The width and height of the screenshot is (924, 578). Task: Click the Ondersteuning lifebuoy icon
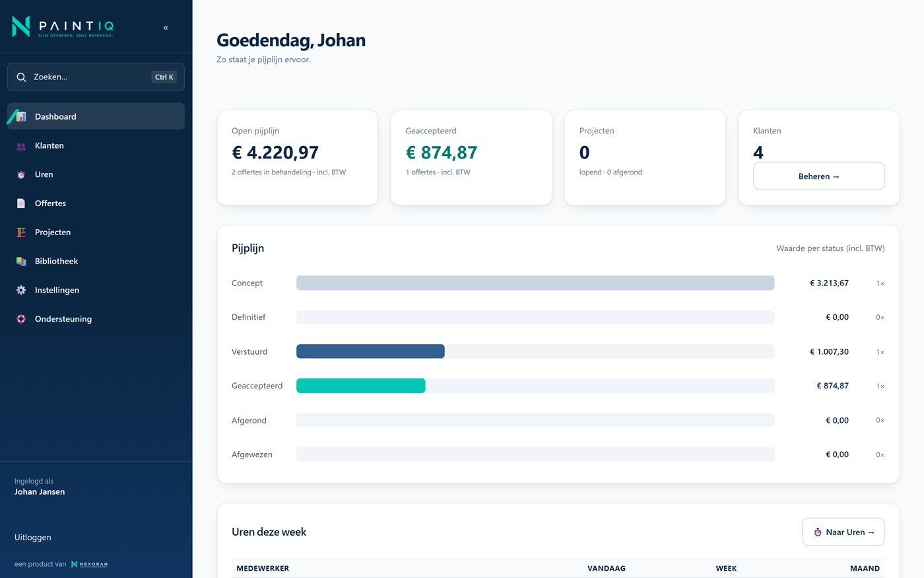pos(21,319)
